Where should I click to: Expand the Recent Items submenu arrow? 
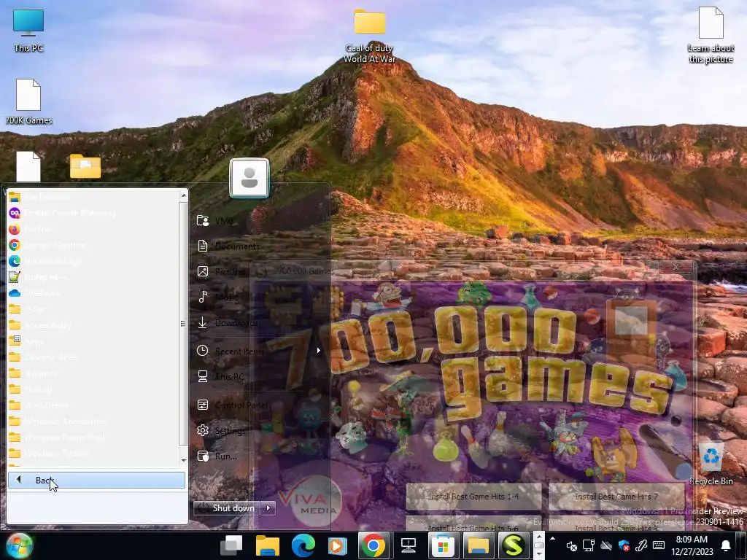tap(318, 351)
